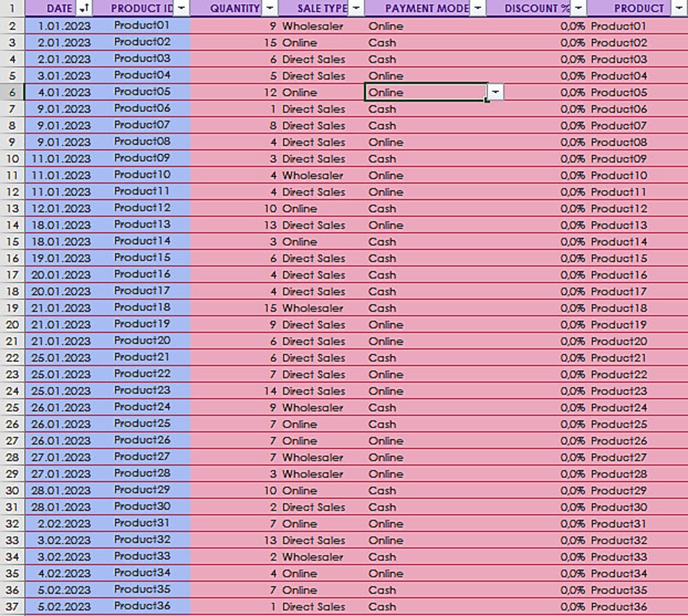Open the PRODUCT column filter dropdown
Viewport: 688px width, 616px height.
click(678, 8)
